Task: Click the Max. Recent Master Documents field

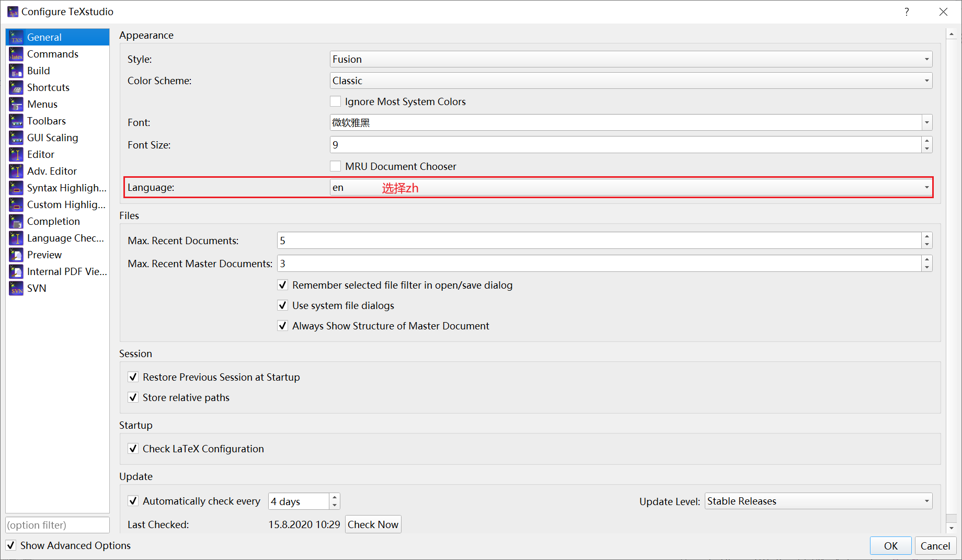Action: 599,264
